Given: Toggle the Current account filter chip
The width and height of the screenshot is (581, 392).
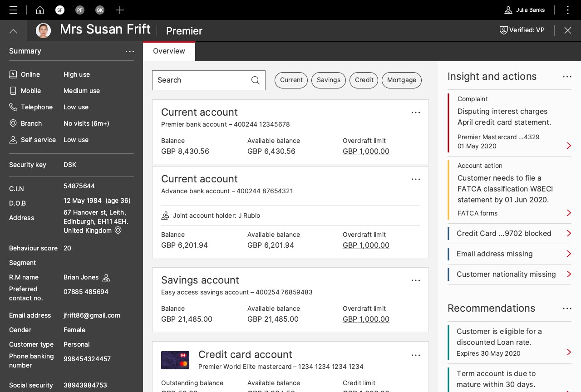Looking at the screenshot, I should pyautogui.click(x=291, y=80).
